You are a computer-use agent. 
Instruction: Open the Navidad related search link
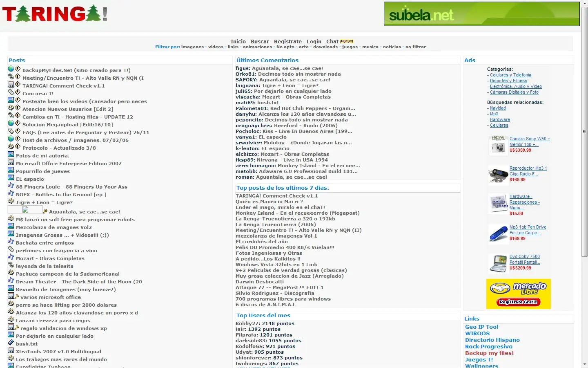498,108
